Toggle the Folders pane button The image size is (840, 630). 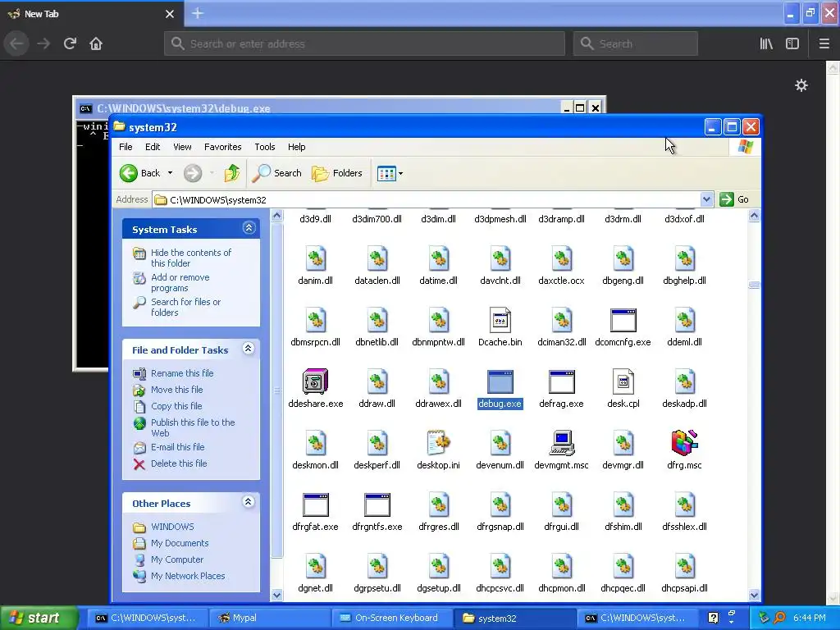pos(337,173)
